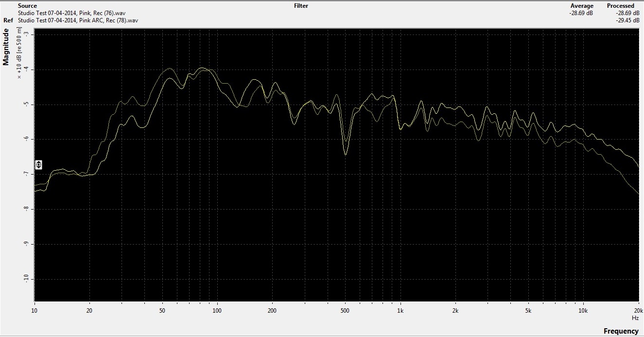The width and height of the screenshot is (644, 337).
Task: Click the 100 frequency axis tick label
Action: pos(217,310)
